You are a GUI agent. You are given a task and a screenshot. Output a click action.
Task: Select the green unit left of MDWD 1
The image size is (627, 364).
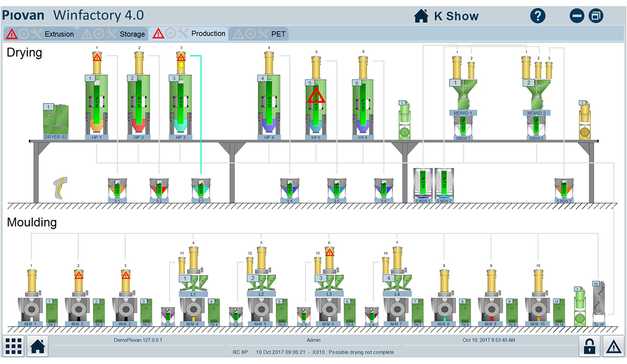(x=404, y=120)
